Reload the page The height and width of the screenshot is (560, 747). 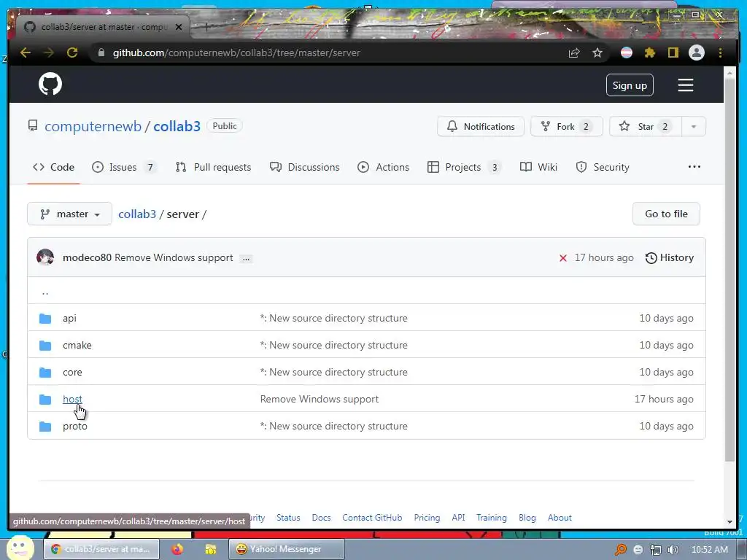click(72, 52)
